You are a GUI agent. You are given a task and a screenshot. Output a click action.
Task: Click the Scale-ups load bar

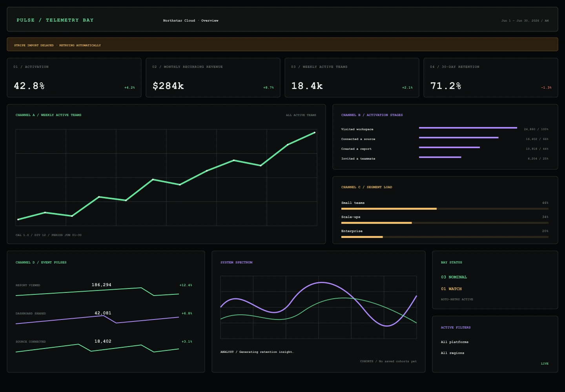445,223
